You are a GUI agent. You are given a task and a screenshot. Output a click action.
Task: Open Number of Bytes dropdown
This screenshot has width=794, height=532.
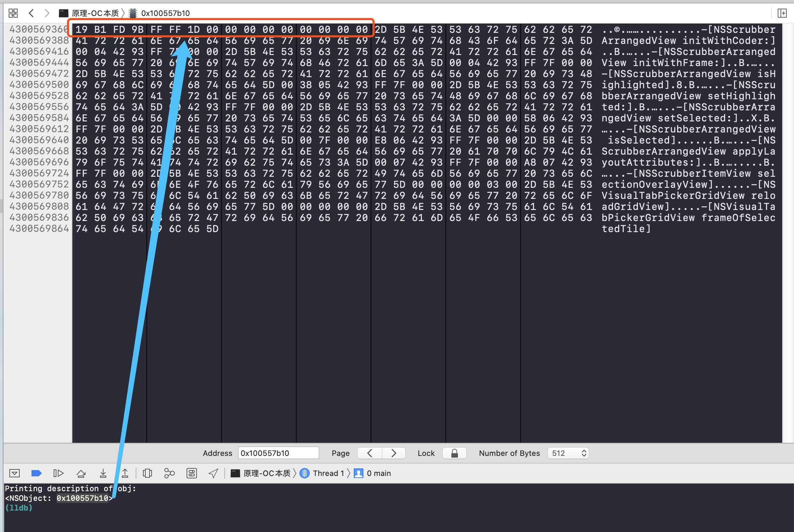568,453
